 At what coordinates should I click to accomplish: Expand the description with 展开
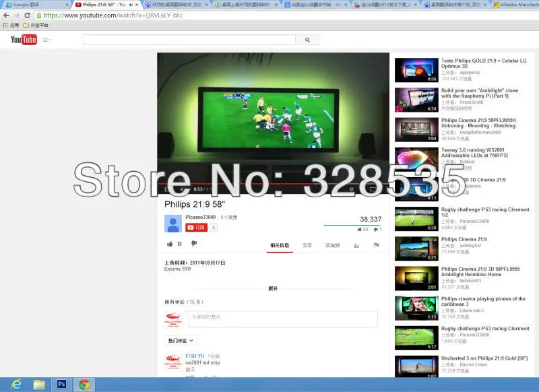click(273, 288)
